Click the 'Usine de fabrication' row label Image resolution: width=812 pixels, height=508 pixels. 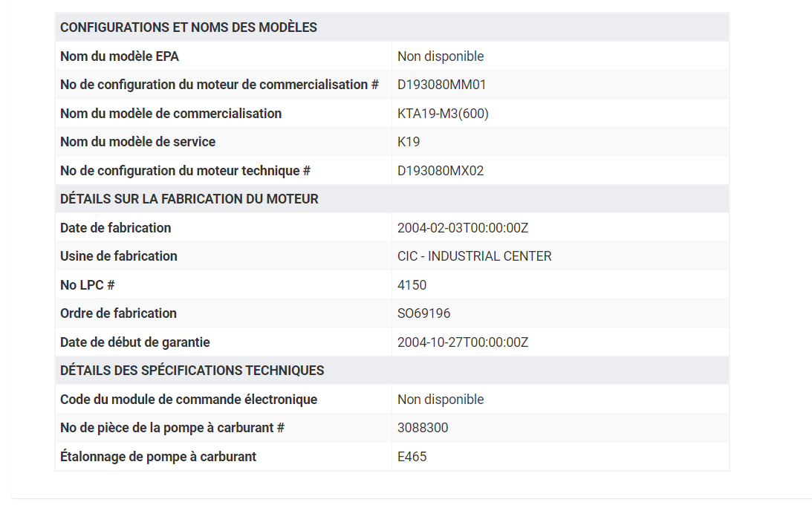click(119, 256)
